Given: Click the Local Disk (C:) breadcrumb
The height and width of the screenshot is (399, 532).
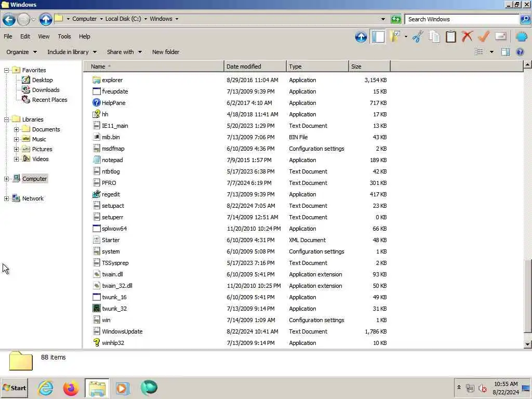Looking at the screenshot, I should [123, 19].
